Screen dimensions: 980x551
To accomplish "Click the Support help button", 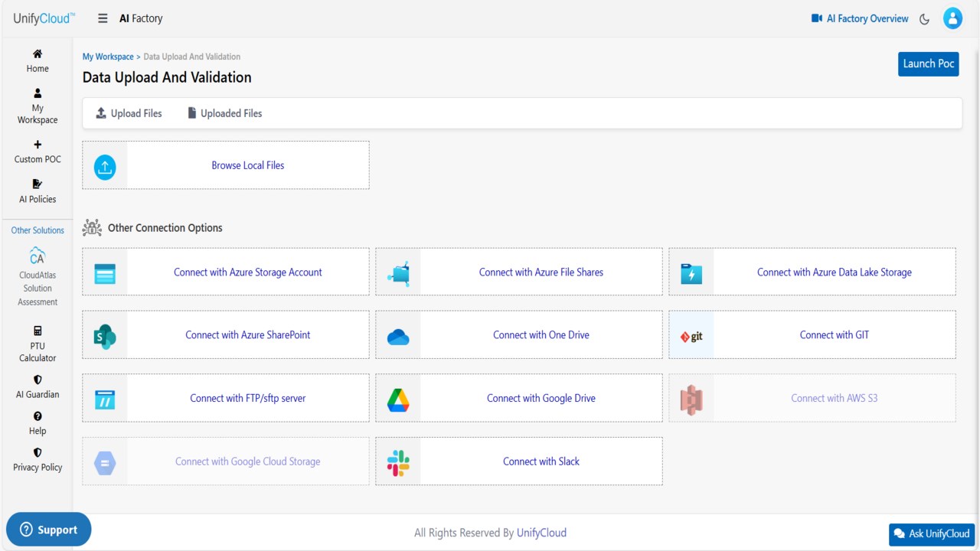I will click(48, 530).
